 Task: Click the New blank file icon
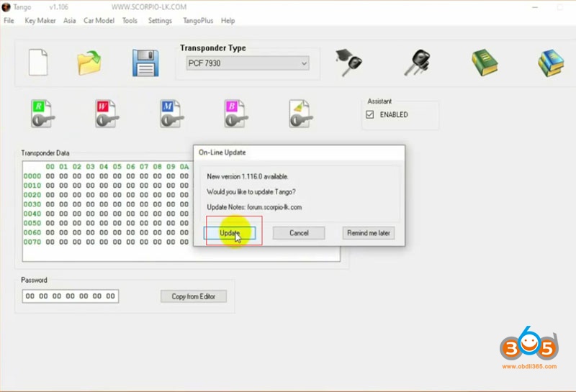pos(38,63)
